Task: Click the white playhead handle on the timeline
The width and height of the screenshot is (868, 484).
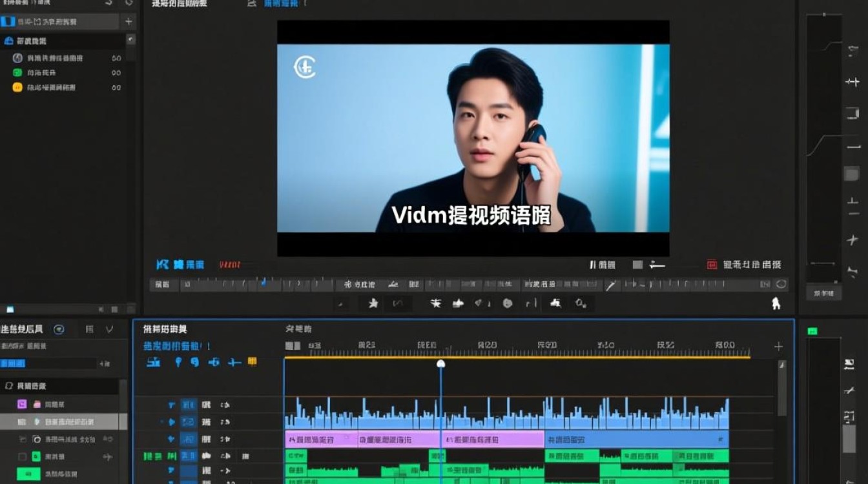Action: pyautogui.click(x=441, y=363)
